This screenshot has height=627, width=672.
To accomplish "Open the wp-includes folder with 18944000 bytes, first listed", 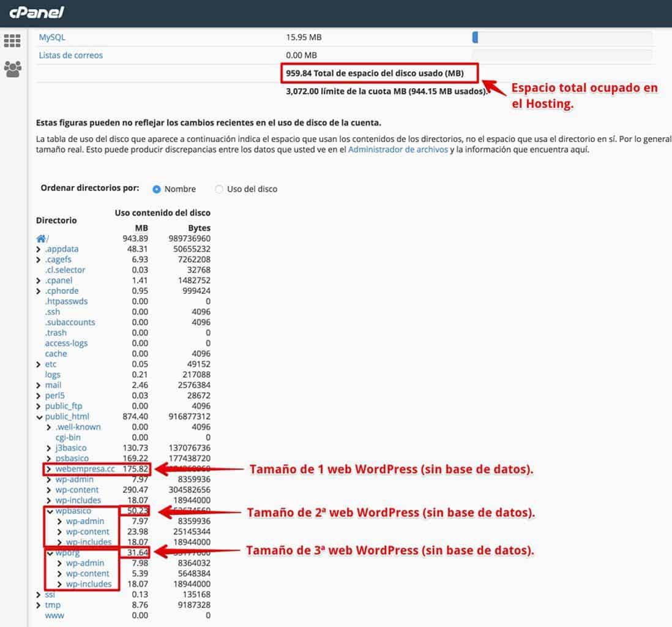I will tap(78, 500).
